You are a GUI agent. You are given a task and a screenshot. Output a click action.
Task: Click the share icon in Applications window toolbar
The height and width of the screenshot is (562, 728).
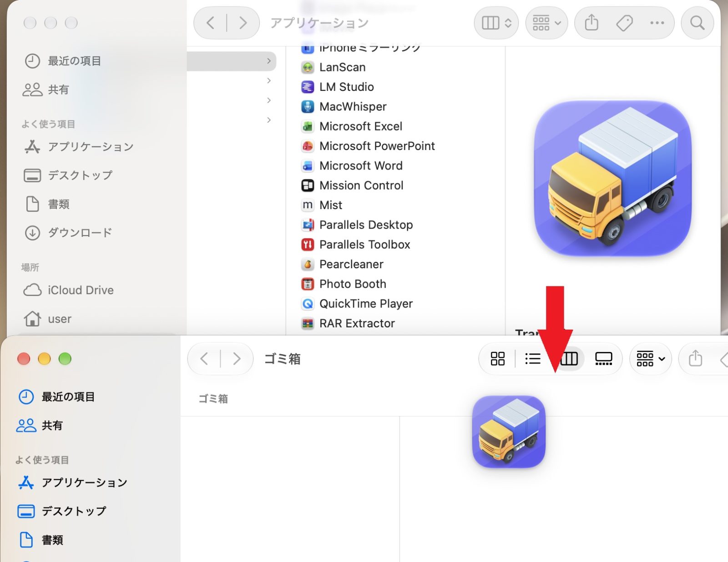tap(591, 23)
